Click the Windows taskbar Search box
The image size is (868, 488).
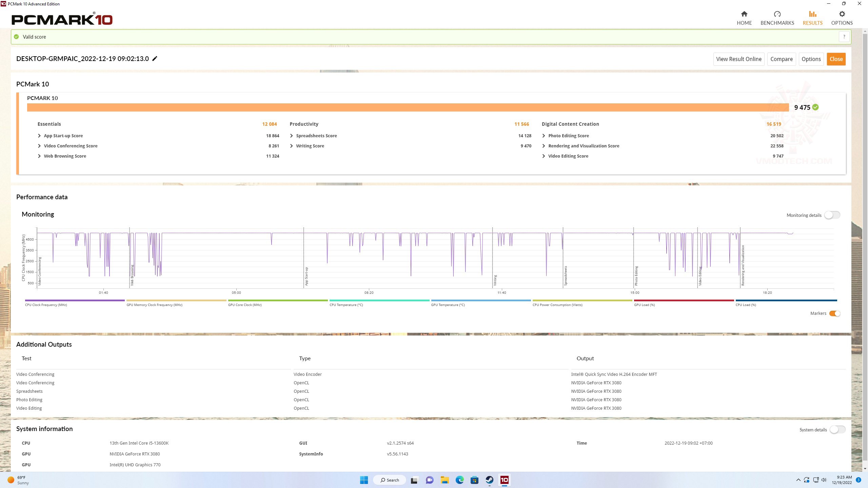pos(390,480)
